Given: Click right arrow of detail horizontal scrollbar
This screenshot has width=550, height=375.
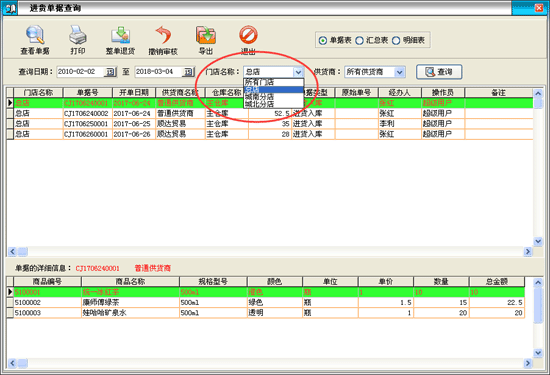Looking at the screenshot, I should click(x=528, y=363).
